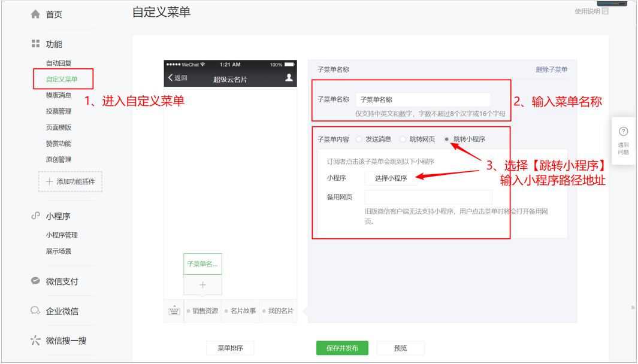The image size is (638, 364).
Task: Open the 选择小程序 picker
Action: (391, 177)
